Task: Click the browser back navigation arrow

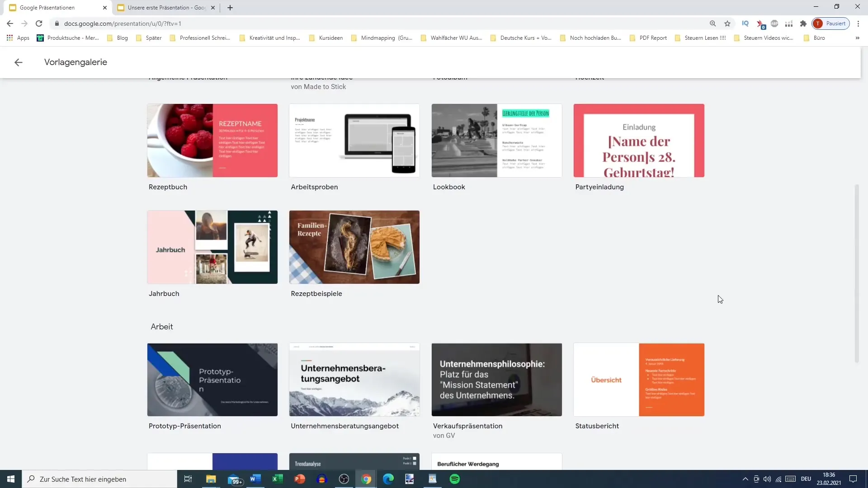Action: pyautogui.click(x=10, y=23)
